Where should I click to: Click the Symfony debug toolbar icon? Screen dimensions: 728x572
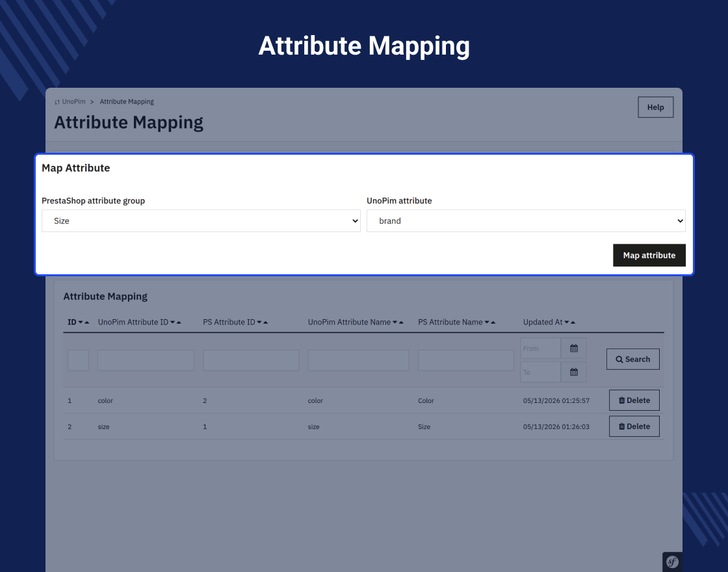672,562
